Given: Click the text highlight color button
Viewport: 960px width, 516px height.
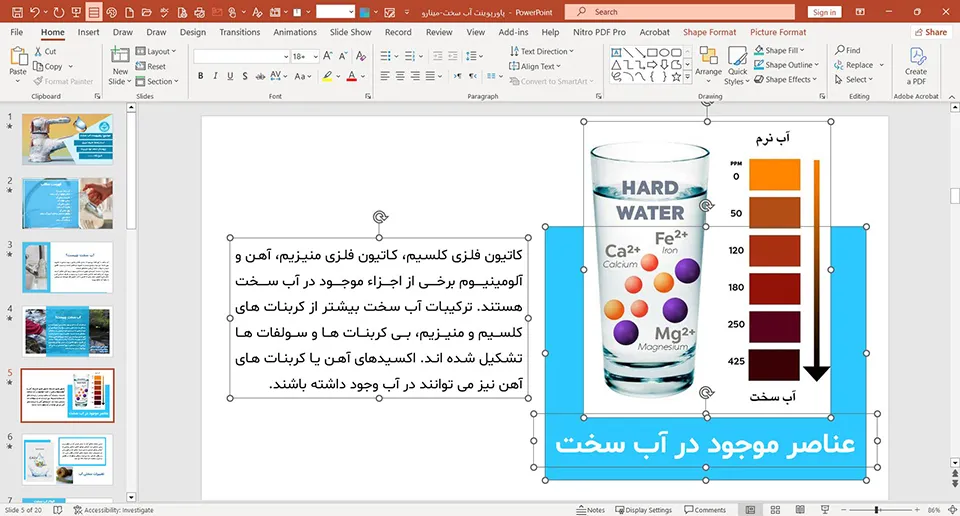Looking at the screenshot, I should click(327, 76).
